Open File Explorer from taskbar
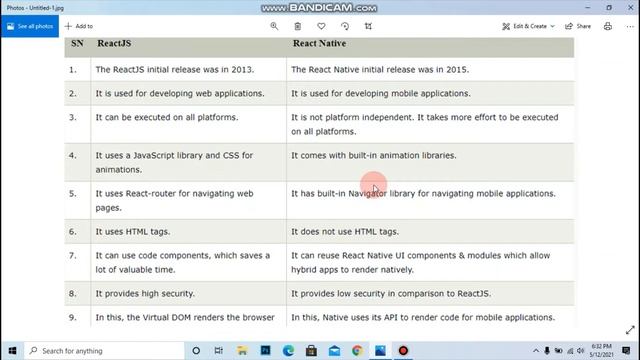This screenshot has width=640, height=360. tap(242, 351)
